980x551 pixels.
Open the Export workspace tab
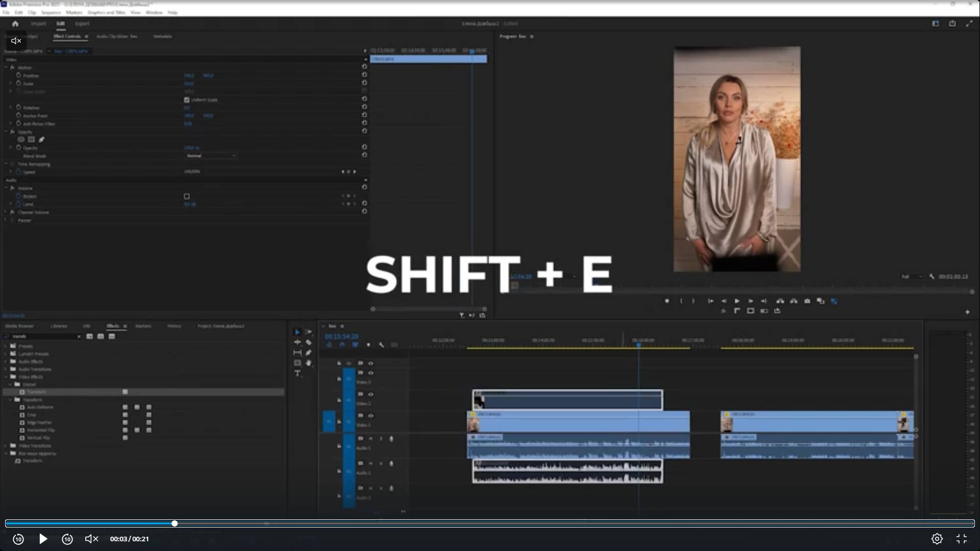pos(82,23)
